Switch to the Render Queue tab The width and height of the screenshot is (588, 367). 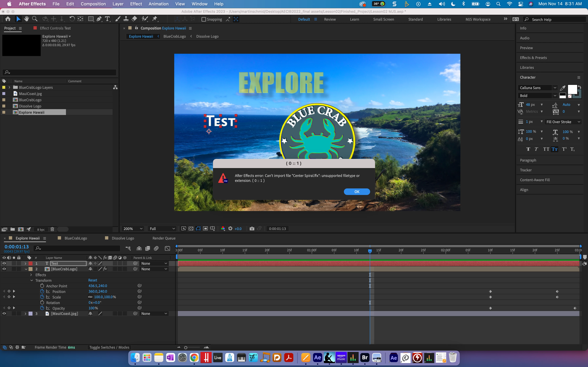click(164, 238)
